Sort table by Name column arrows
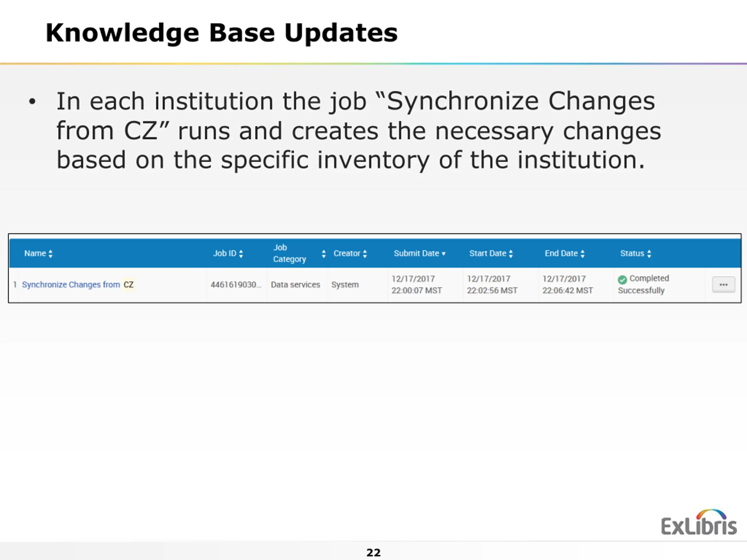 click(51, 254)
